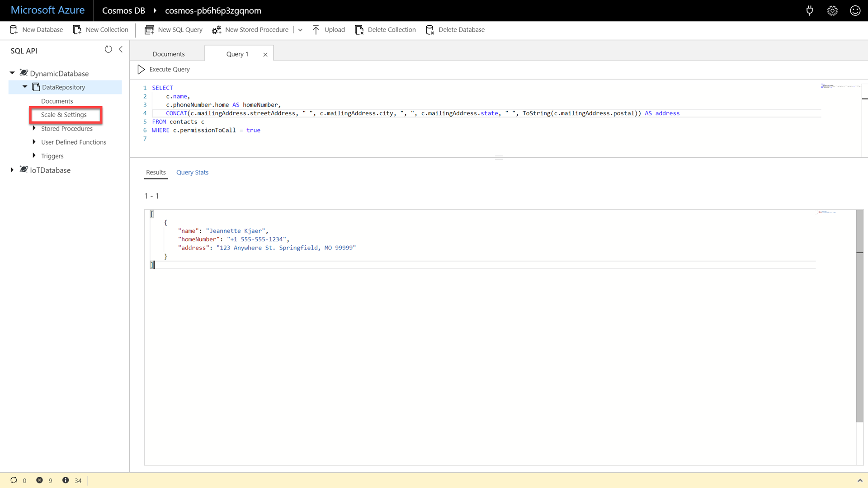Viewport: 868px width, 488px height.
Task: Switch to the Query Stats tab
Action: tap(192, 172)
